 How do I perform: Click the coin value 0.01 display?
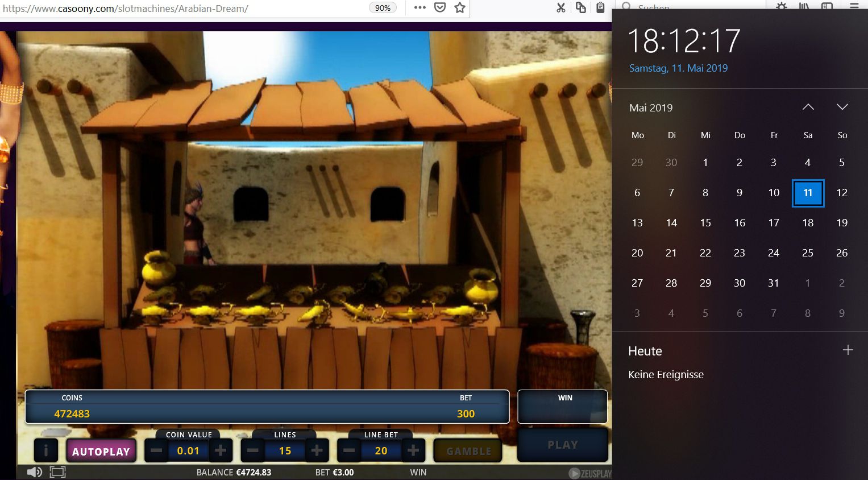[x=188, y=451]
